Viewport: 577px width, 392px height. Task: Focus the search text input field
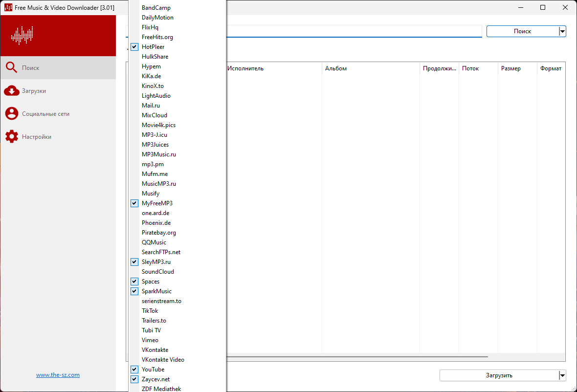point(354,31)
